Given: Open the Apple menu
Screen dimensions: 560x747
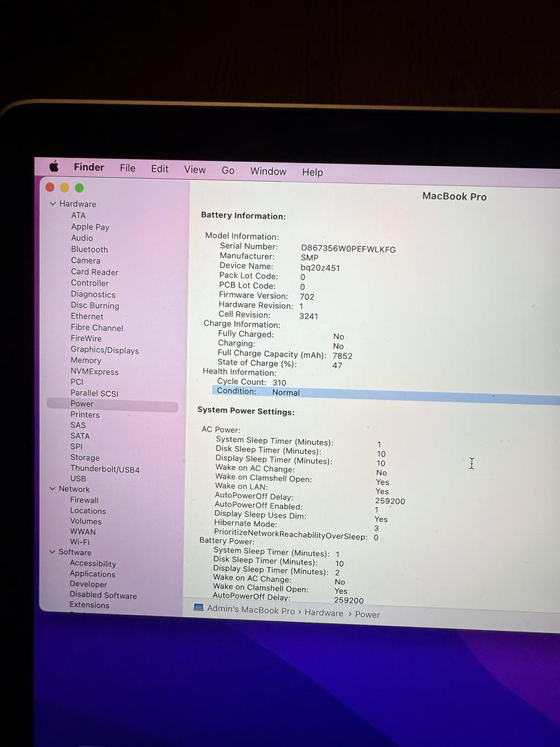Looking at the screenshot, I should [x=54, y=166].
